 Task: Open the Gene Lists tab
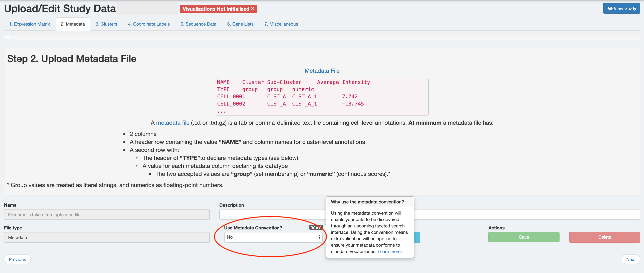pos(240,24)
